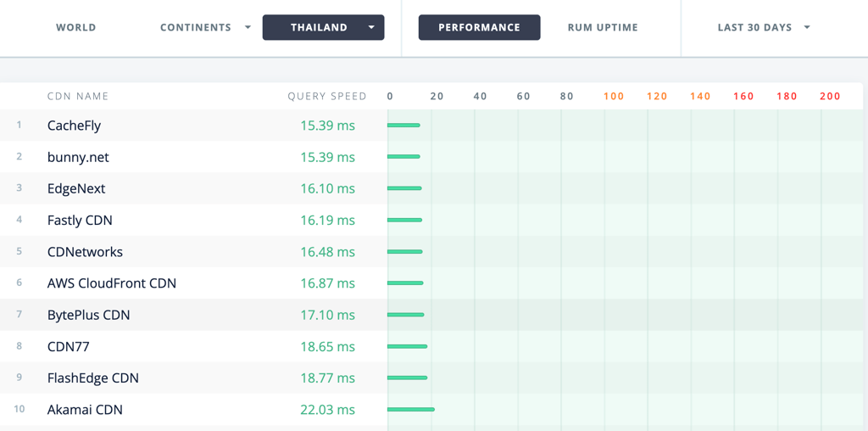Viewport: 868px width, 431px height.
Task: Sort by the Query Speed column header
Action: (x=327, y=97)
